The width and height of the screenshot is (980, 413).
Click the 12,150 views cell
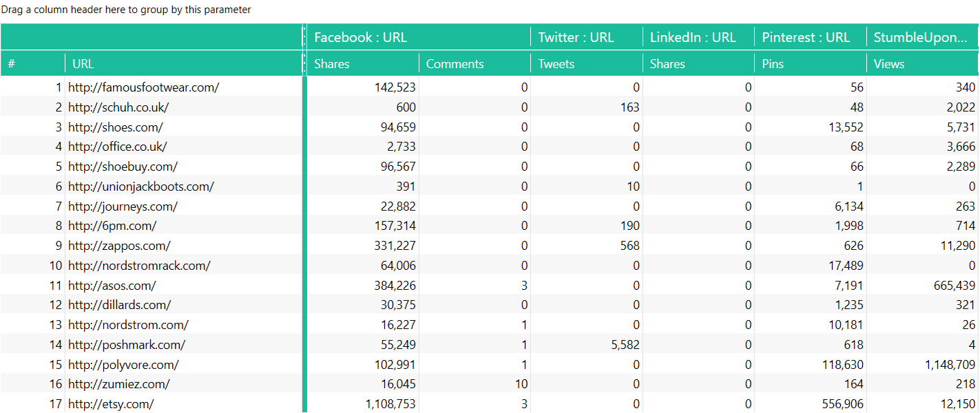[x=922, y=404]
